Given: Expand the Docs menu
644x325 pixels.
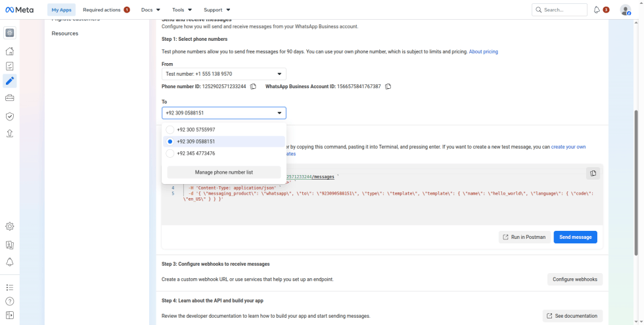Looking at the screenshot, I should click(x=150, y=9).
